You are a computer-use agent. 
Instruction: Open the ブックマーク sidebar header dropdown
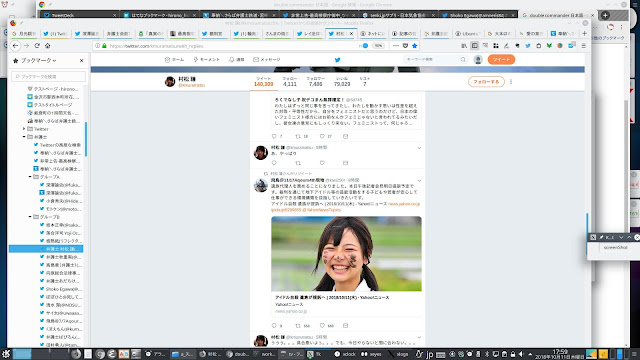(38, 60)
